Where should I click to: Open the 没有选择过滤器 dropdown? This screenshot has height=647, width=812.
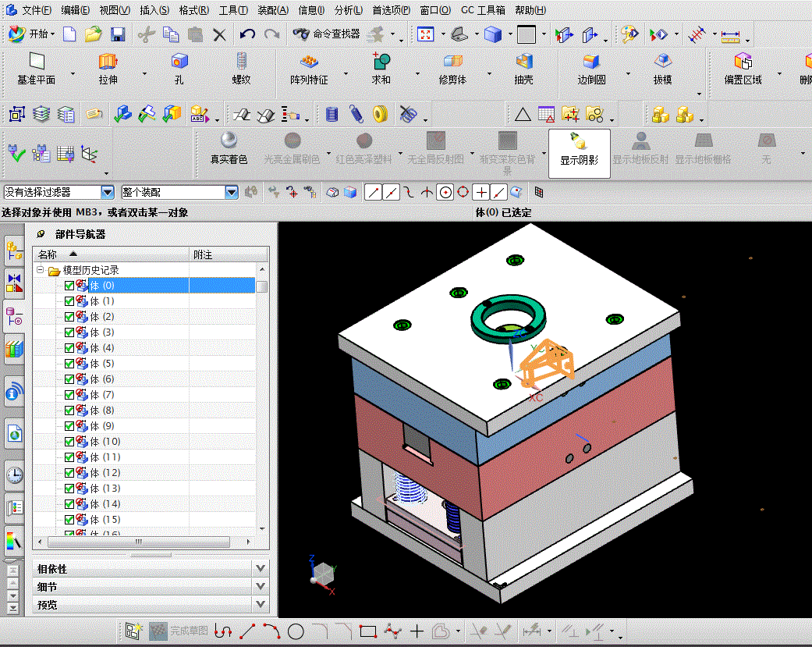(x=107, y=192)
